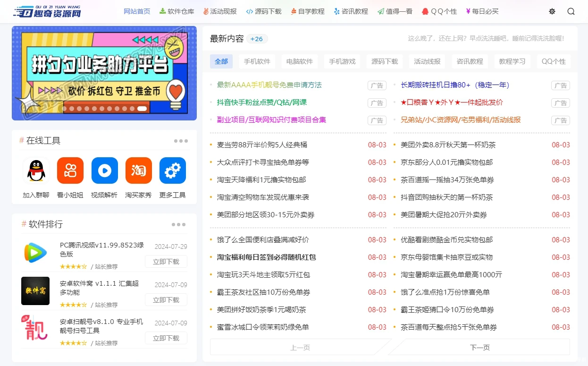Select the 活动线报 category tab
588x366 pixels.
point(427,61)
